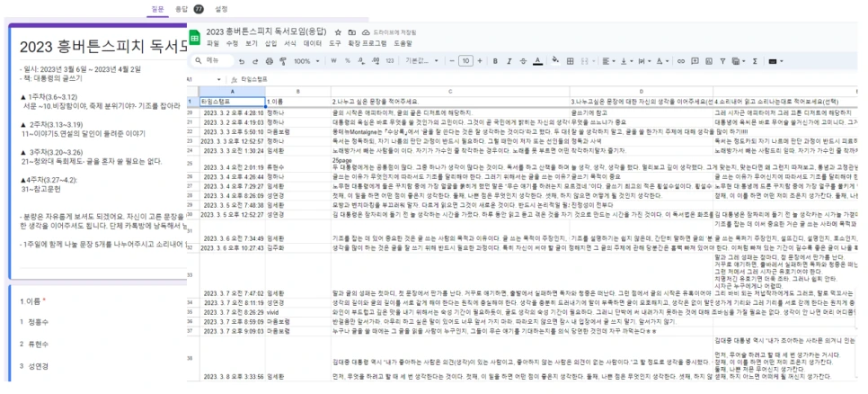Move the spreadsheet to a folder
The image size is (868, 394).
[x=352, y=32]
